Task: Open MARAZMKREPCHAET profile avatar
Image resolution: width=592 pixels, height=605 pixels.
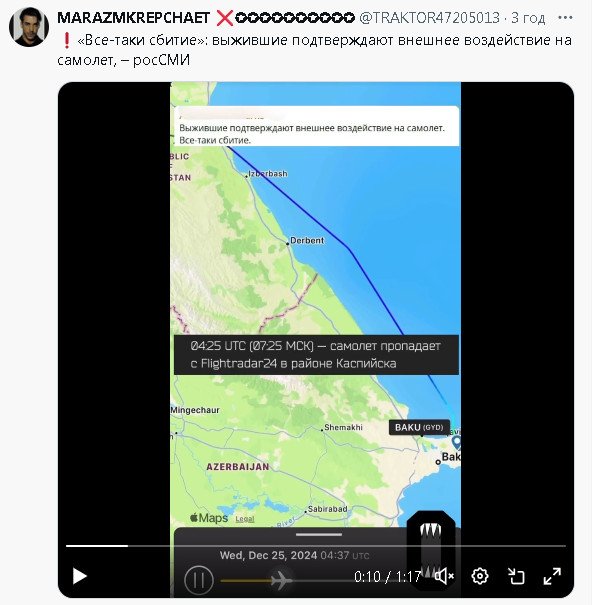Action: click(29, 27)
